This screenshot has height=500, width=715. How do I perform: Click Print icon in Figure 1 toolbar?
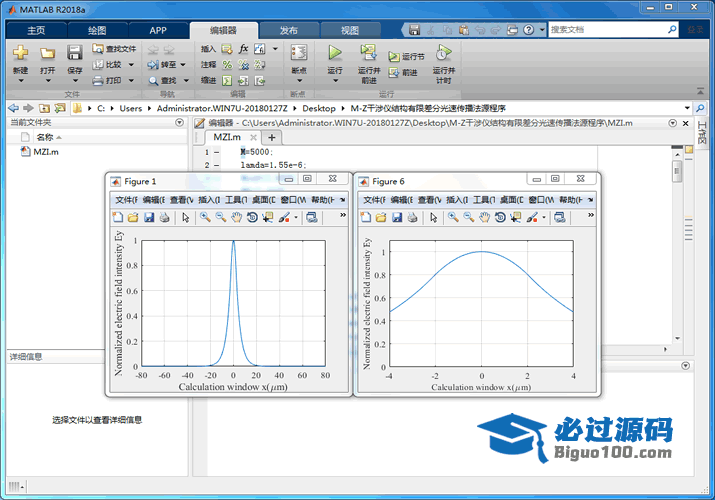[165, 217]
